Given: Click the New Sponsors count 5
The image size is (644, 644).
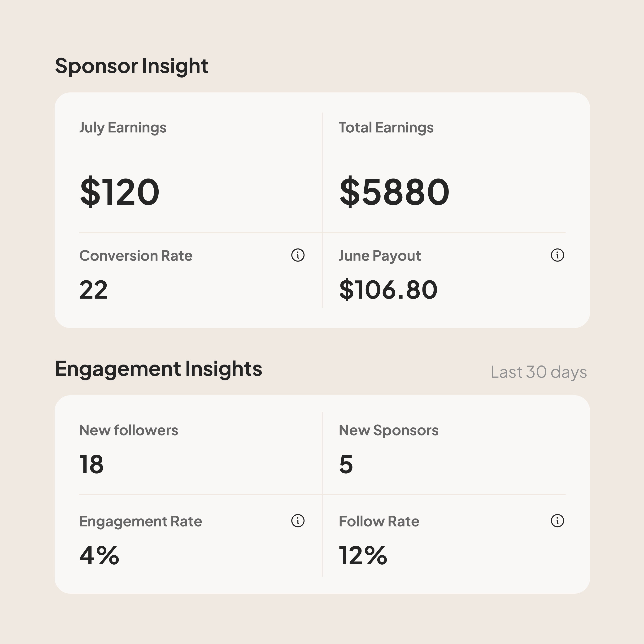Looking at the screenshot, I should [x=346, y=464].
